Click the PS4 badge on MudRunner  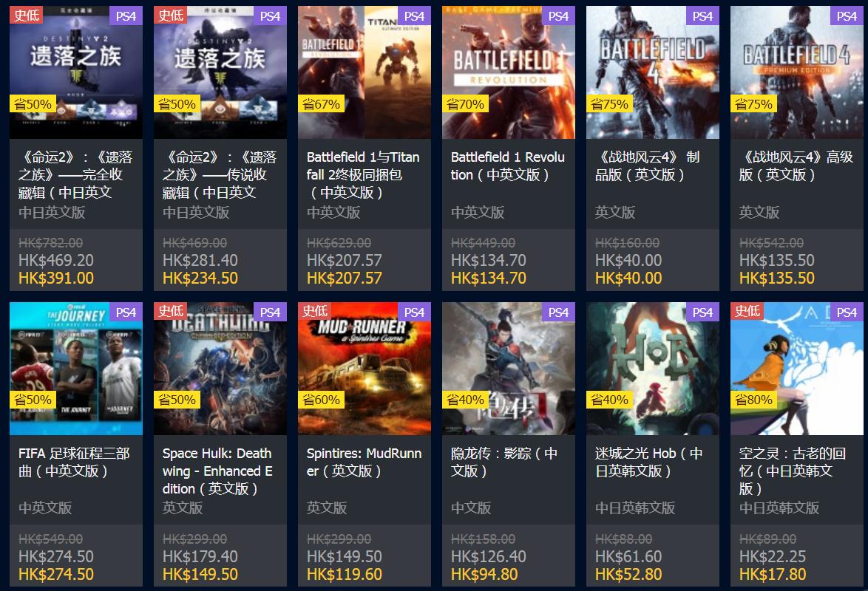[x=414, y=312]
